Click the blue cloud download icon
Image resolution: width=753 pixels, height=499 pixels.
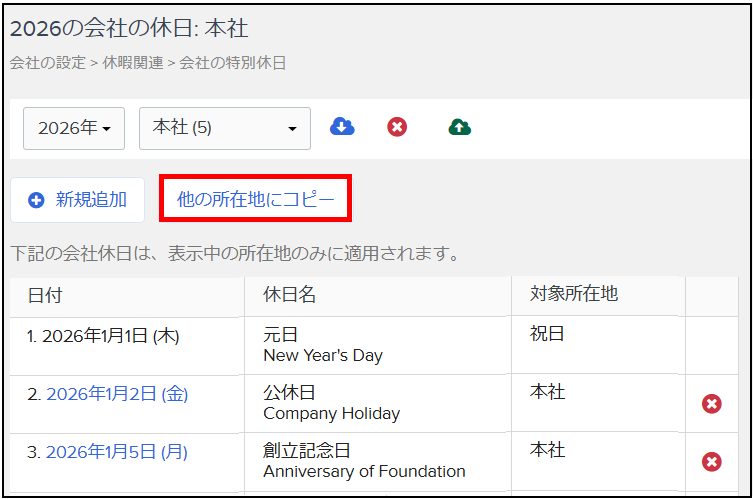[x=342, y=127]
